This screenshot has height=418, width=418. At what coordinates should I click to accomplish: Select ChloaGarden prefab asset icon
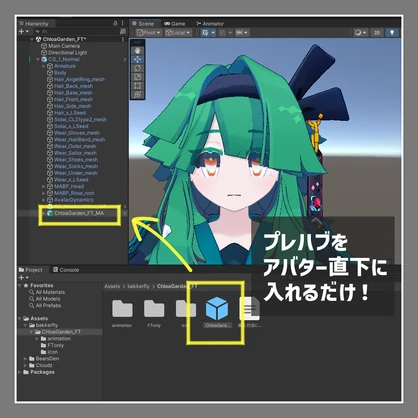(217, 308)
